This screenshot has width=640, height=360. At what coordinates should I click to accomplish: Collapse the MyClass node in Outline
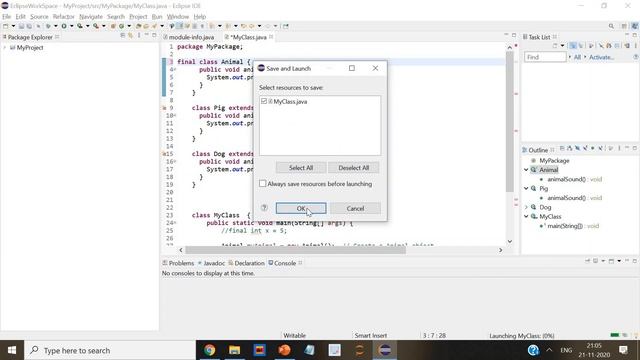tap(526, 217)
